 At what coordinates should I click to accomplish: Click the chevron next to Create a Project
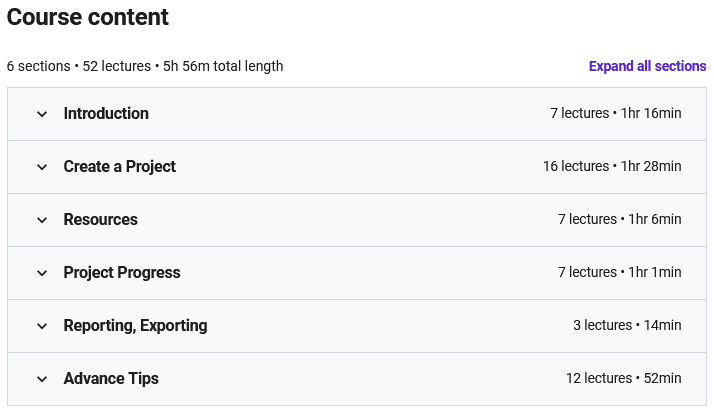tap(42, 167)
